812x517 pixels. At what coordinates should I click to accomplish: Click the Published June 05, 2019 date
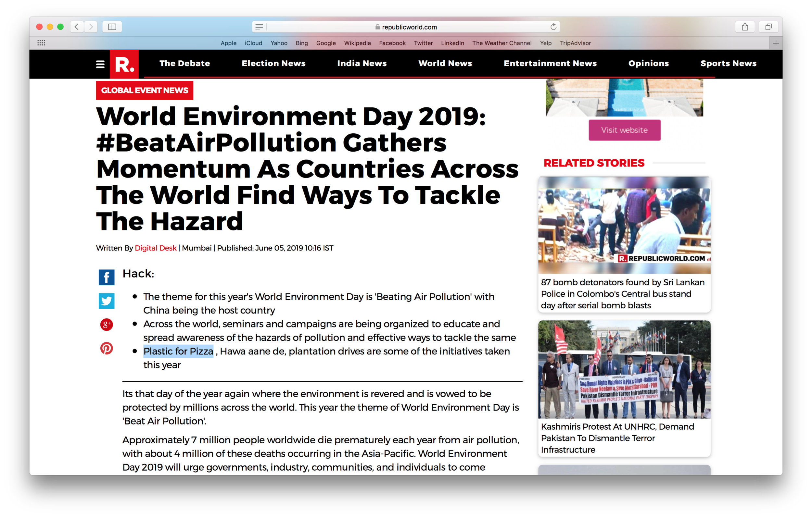[x=275, y=248]
